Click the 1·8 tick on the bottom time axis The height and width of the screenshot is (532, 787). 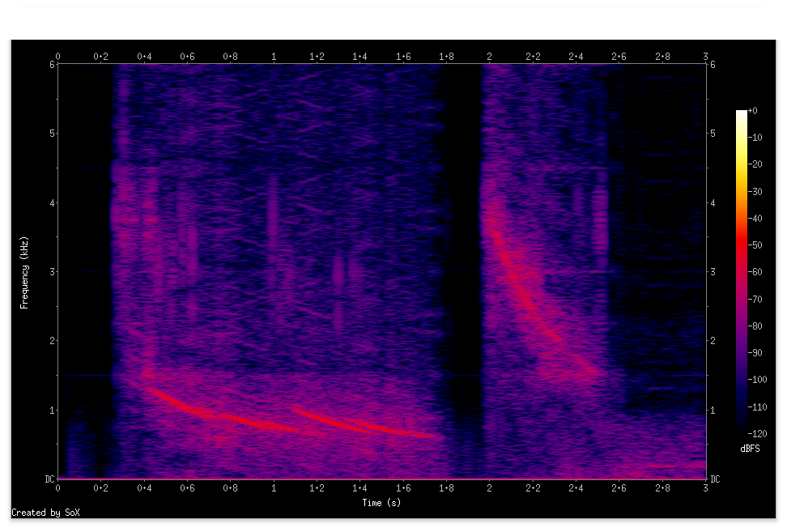(x=446, y=488)
